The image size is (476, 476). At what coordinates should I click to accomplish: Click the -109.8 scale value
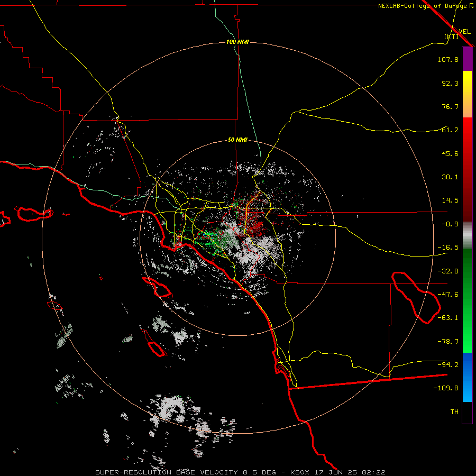click(446, 388)
